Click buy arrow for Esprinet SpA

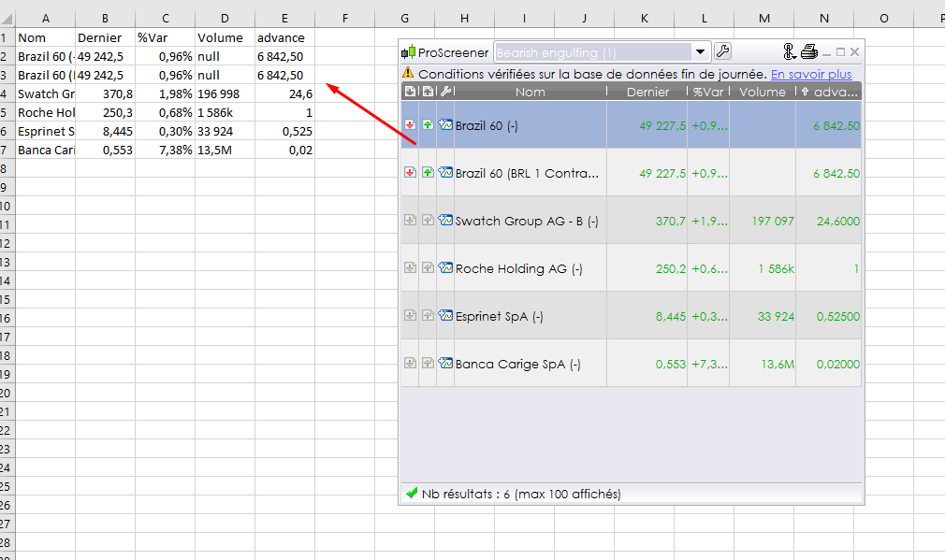[428, 315]
